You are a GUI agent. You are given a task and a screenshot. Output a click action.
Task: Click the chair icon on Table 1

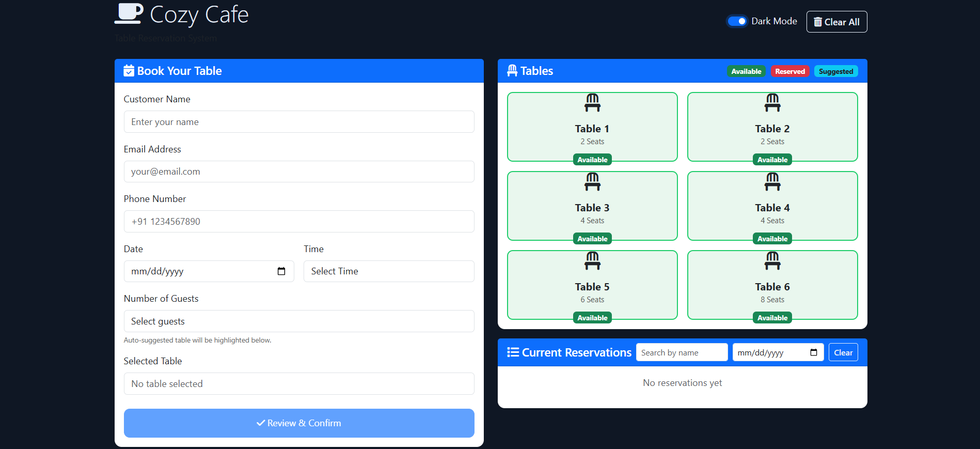click(592, 102)
